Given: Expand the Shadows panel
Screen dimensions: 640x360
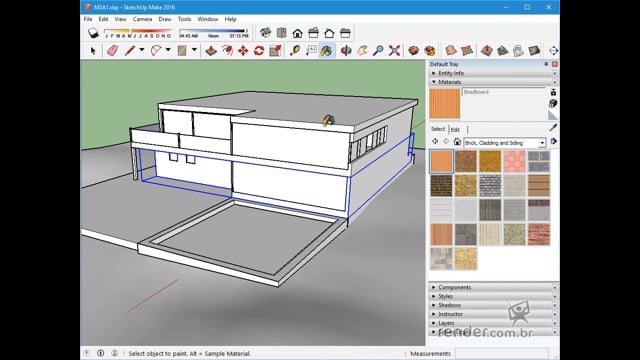Looking at the screenshot, I should (493, 305).
